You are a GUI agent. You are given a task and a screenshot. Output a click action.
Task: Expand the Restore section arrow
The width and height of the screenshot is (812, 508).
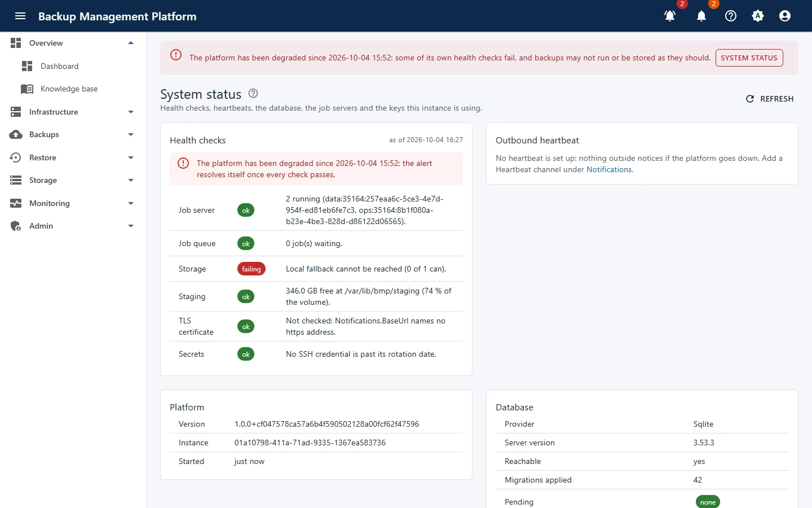click(131, 157)
